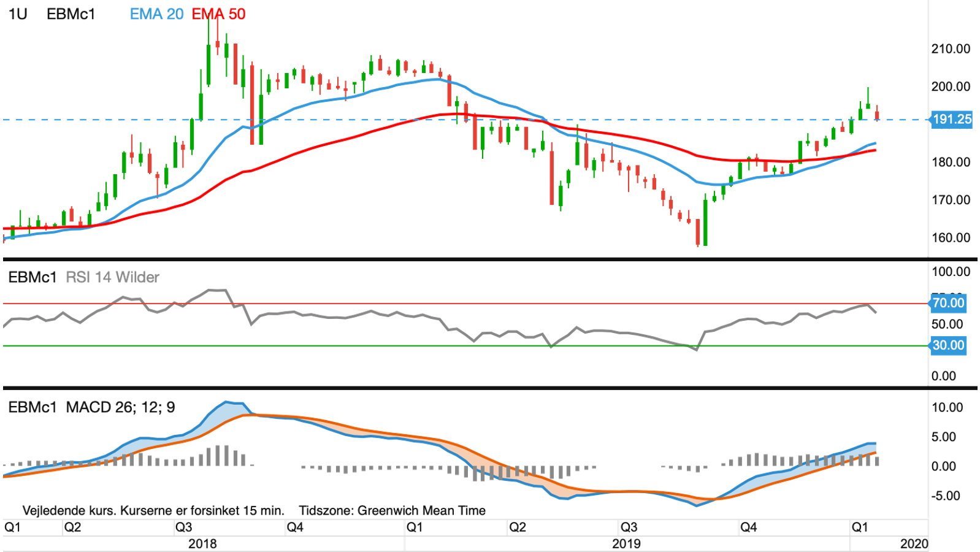Click the 210.00 price axis label

click(951, 49)
